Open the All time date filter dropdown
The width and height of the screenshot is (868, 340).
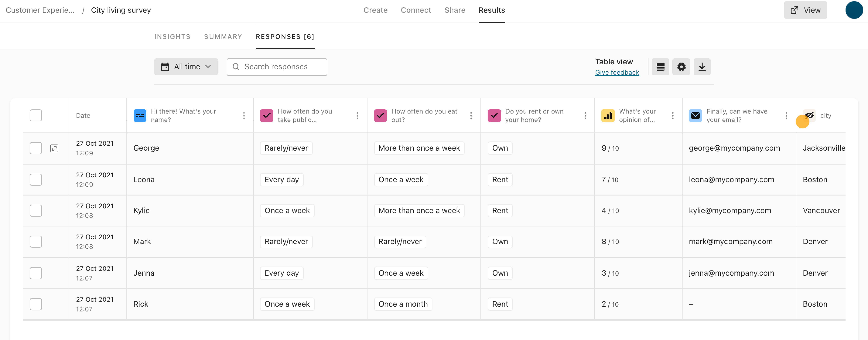[x=186, y=67]
